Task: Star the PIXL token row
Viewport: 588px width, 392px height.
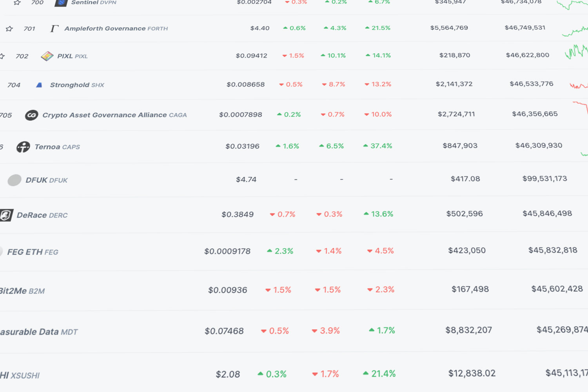Action: tap(2, 56)
